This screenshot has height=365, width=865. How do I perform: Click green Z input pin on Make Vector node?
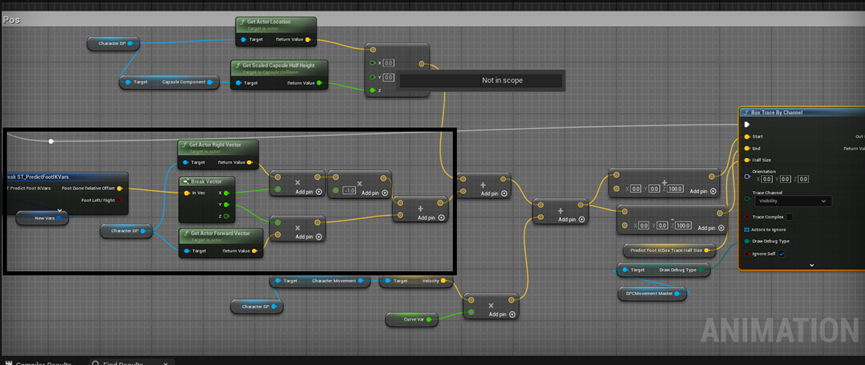click(373, 90)
